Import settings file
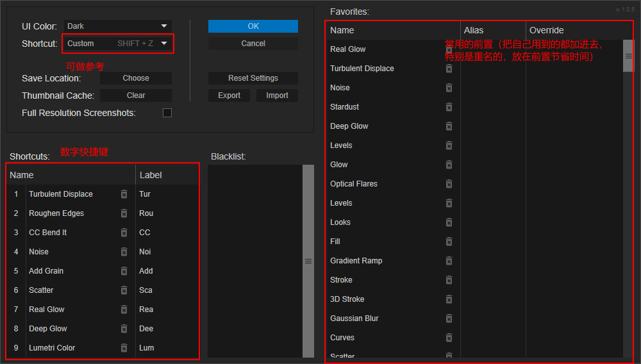Screen dimensions: 641x364 pyautogui.click(x=277, y=95)
